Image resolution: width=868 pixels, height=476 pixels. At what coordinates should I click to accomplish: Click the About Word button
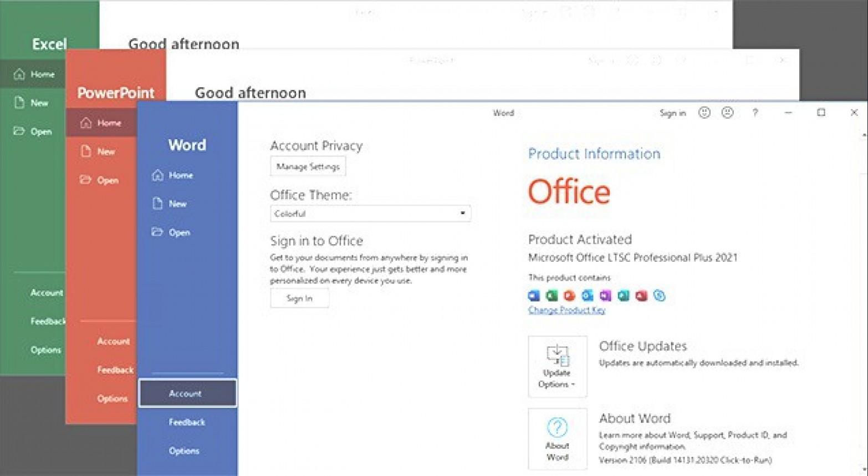[x=557, y=439]
